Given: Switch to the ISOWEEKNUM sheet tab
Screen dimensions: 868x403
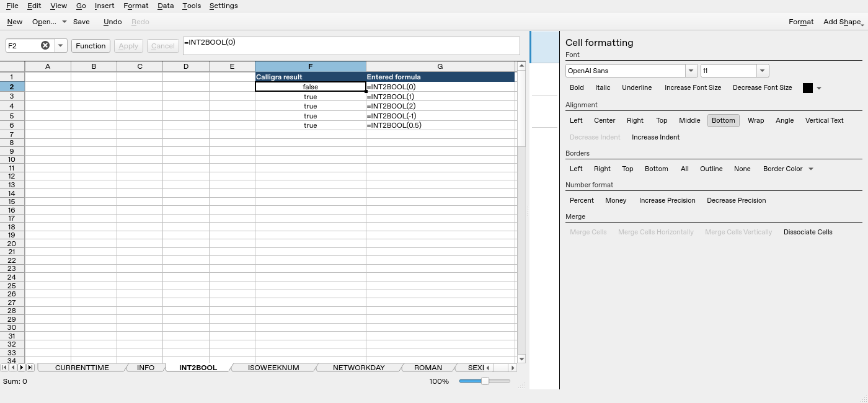Looking at the screenshot, I should [x=273, y=368].
